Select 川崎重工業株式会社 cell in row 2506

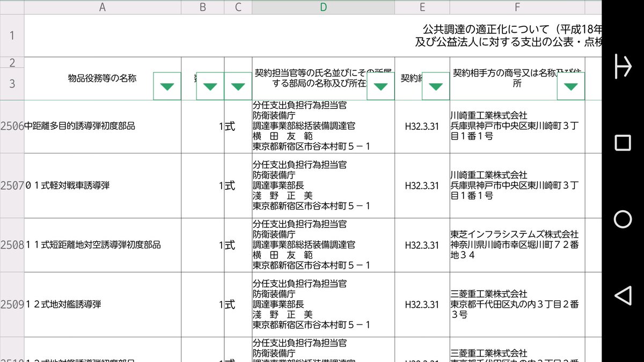tap(517, 127)
